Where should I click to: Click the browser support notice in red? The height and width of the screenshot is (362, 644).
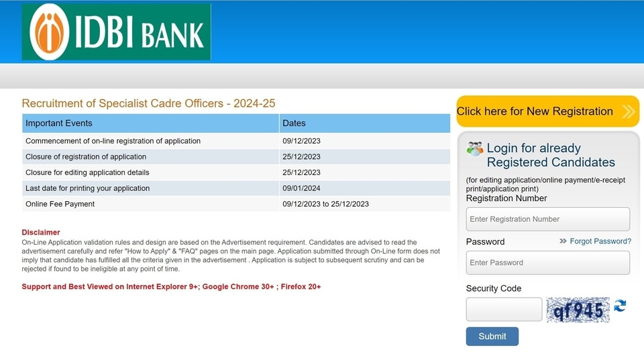(x=171, y=286)
